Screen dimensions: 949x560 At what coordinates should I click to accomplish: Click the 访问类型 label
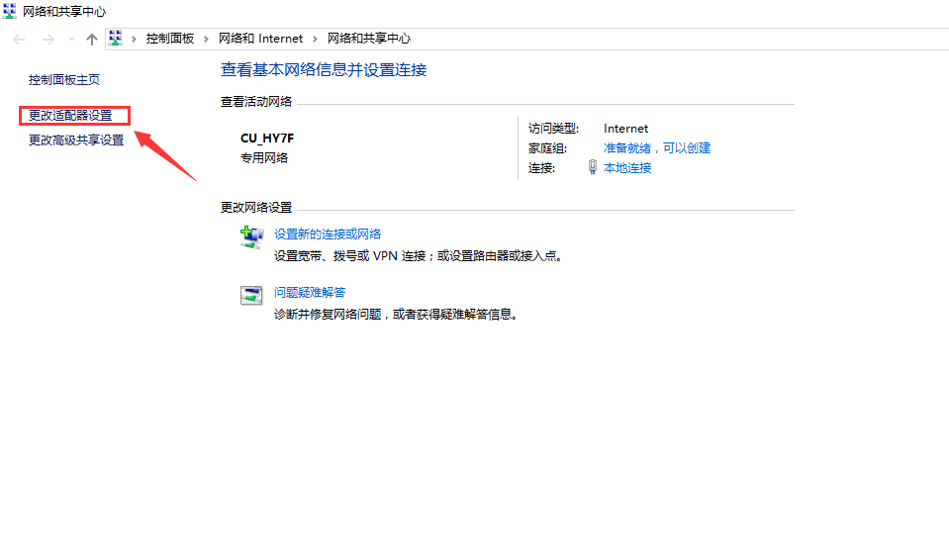coord(553,129)
